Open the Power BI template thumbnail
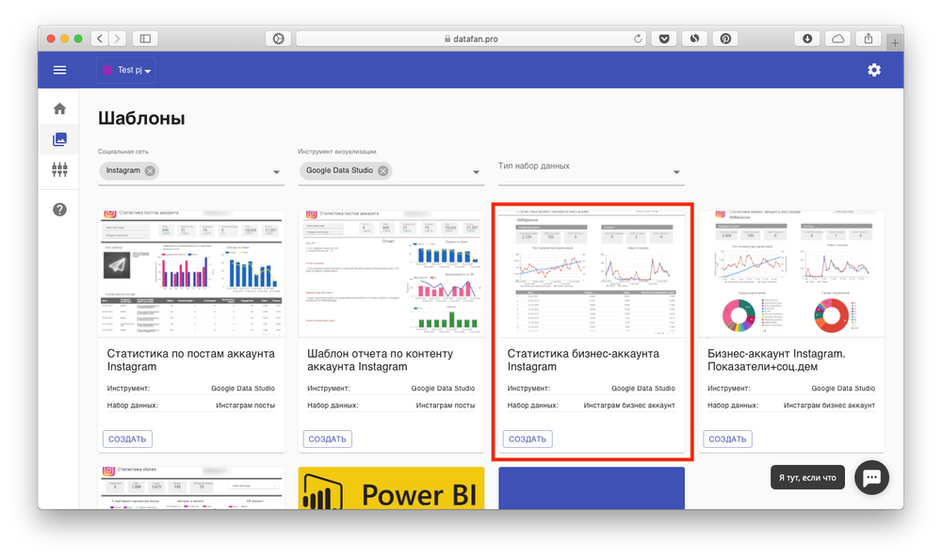 [391, 488]
